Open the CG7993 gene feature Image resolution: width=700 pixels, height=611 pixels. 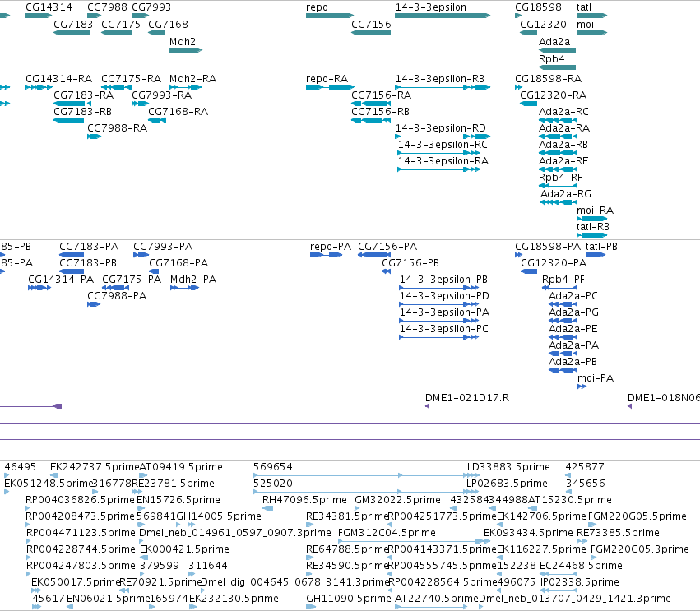tap(140, 16)
